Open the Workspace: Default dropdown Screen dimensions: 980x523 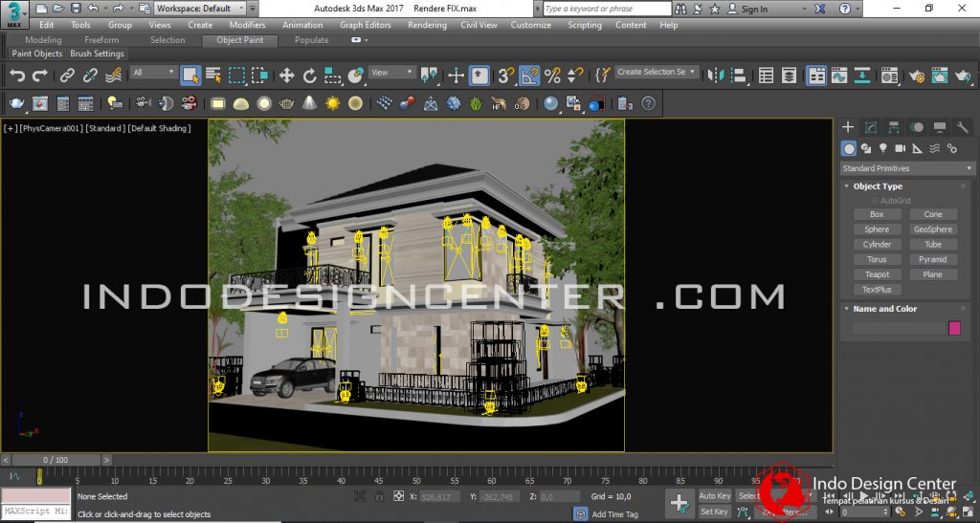[x=199, y=8]
